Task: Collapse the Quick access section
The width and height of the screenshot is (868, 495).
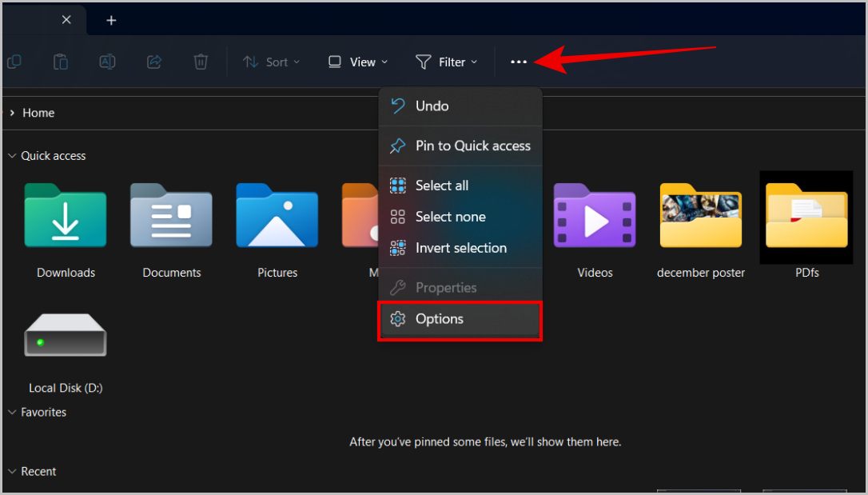Action: tap(11, 156)
